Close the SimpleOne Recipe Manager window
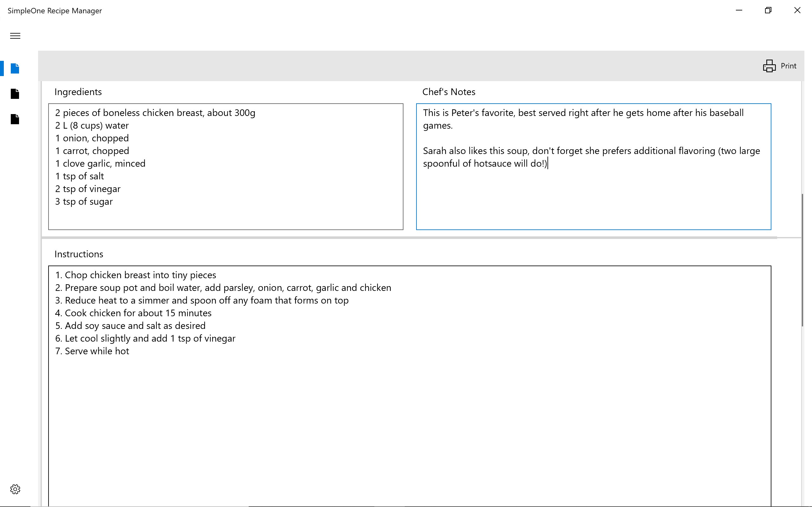Image resolution: width=812 pixels, height=507 pixels. tap(797, 10)
